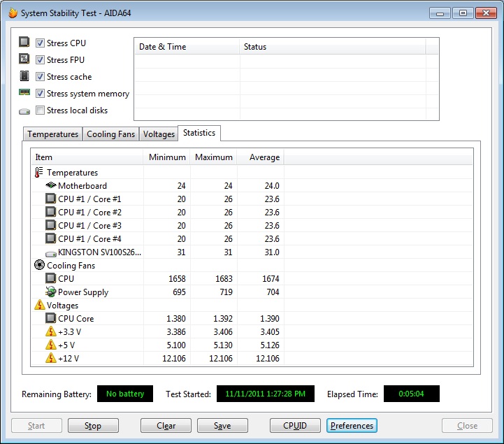
Task: Click the disk drive icon beside Stress local disks
Action: pos(24,112)
